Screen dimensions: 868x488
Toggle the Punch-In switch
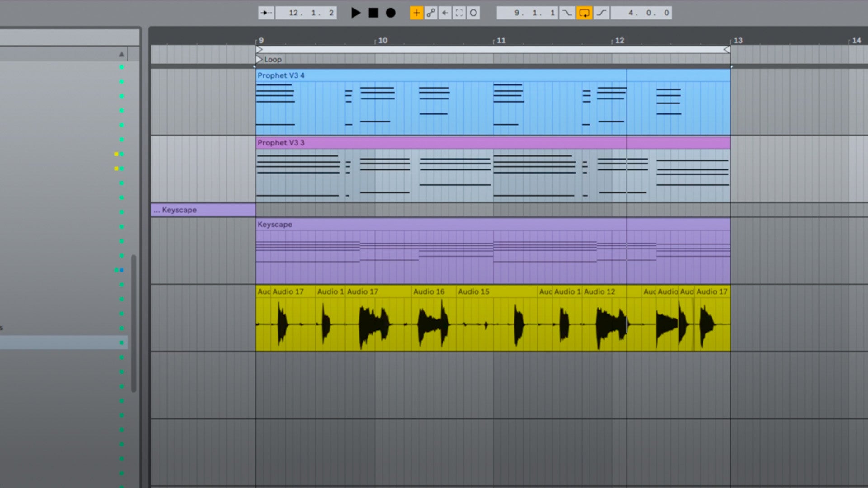coord(567,13)
